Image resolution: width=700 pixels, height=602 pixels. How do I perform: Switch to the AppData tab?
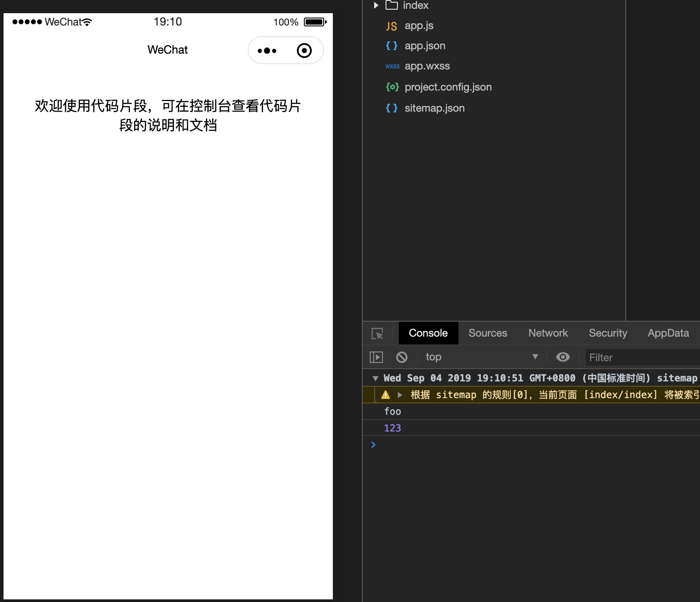click(x=668, y=333)
